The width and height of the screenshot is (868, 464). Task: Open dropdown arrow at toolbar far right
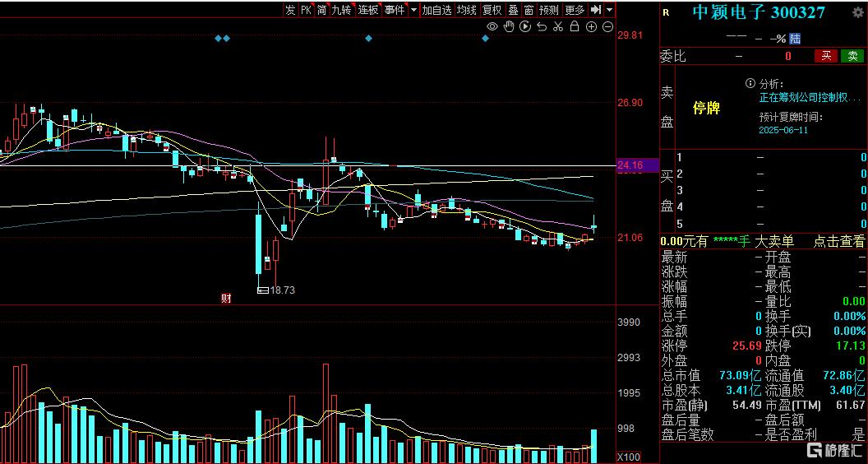[x=609, y=9]
